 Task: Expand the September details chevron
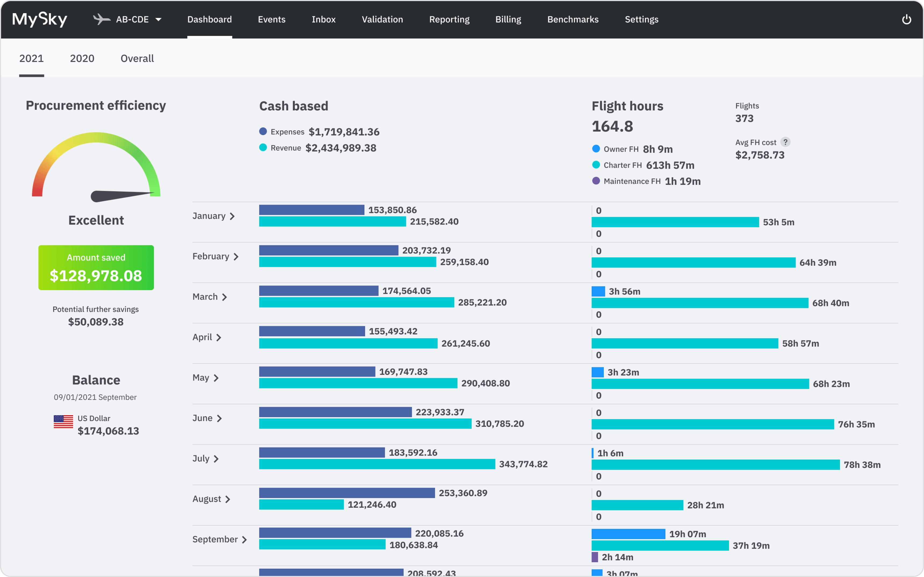pos(244,539)
